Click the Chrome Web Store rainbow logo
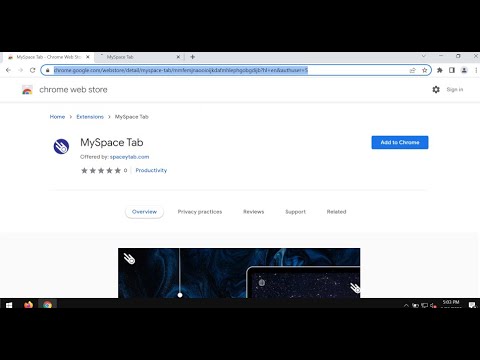 (27, 90)
